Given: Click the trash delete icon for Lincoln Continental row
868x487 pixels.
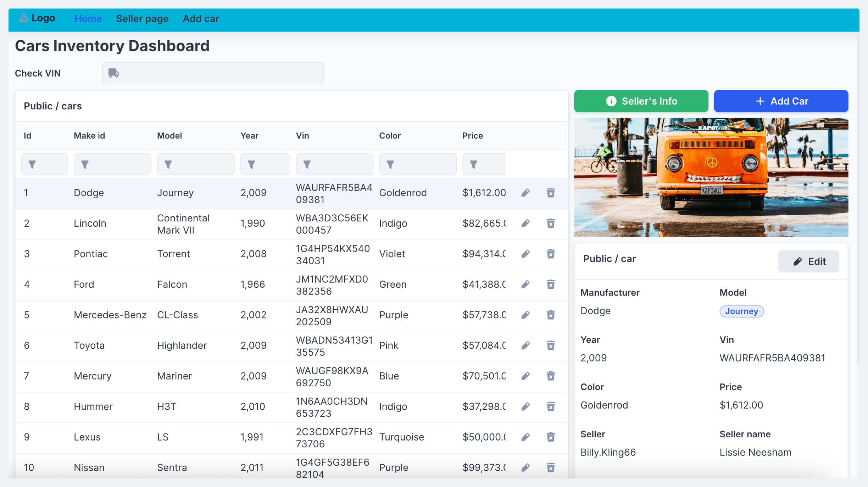Looking at the screenshot, I should pyautogui.click(x=551, y=223).
